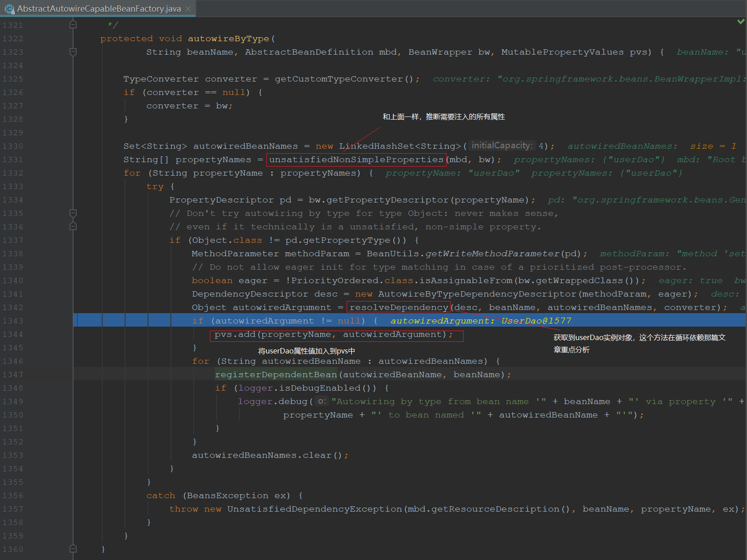Click the registerDependentBean method call
The height and width of the screenshot is (560, 747).
coord(276,375)
